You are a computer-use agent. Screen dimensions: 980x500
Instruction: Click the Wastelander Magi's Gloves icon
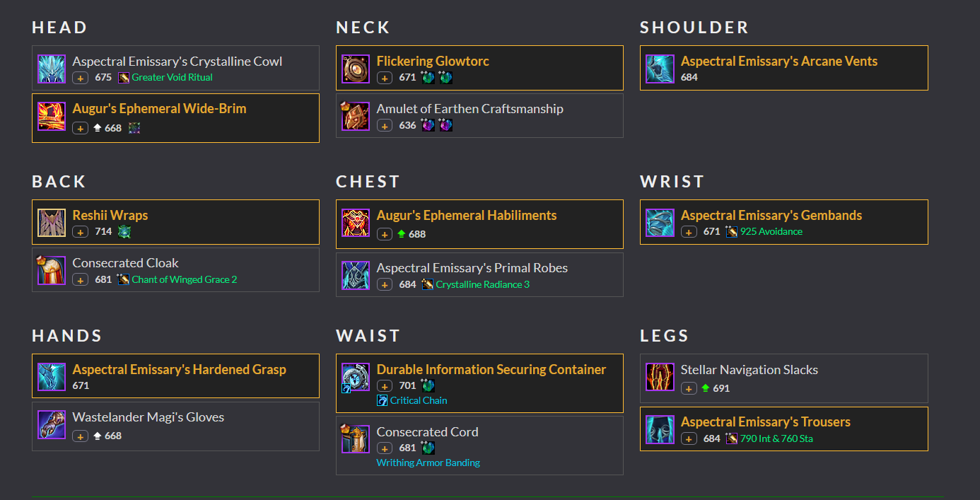click(x=52, y=425)
